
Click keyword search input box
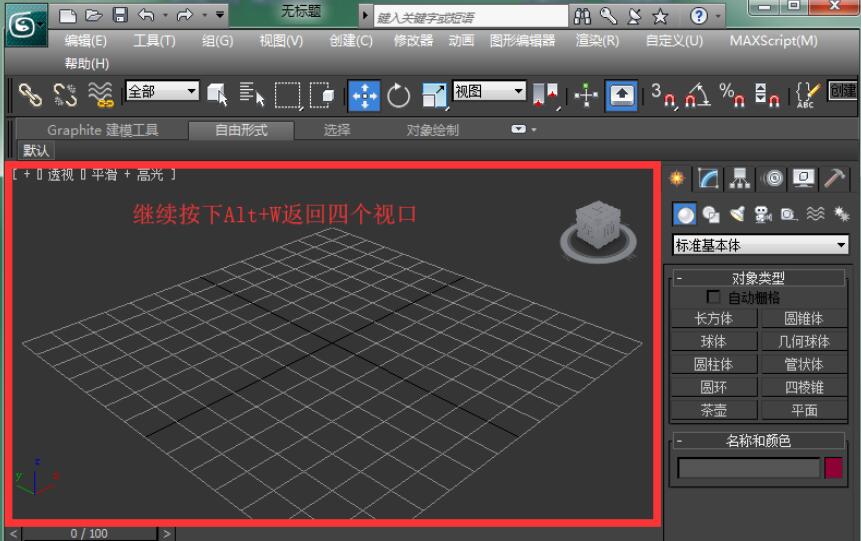pyautogui.click(x=471, y=18)
